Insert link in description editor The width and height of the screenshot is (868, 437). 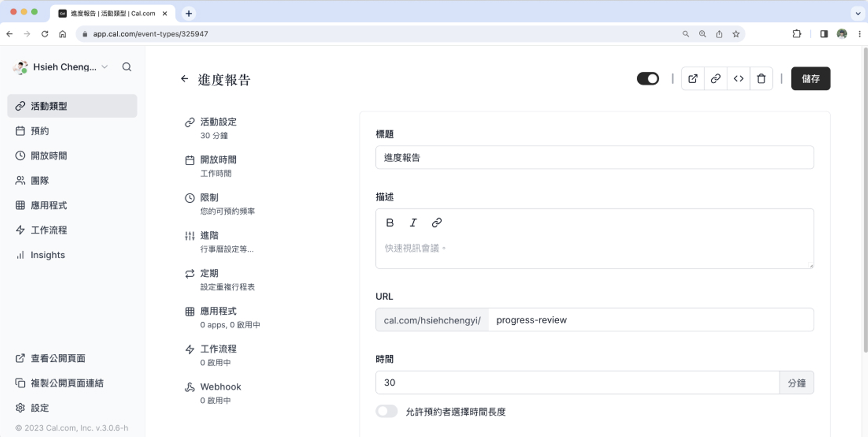[436, 223]
